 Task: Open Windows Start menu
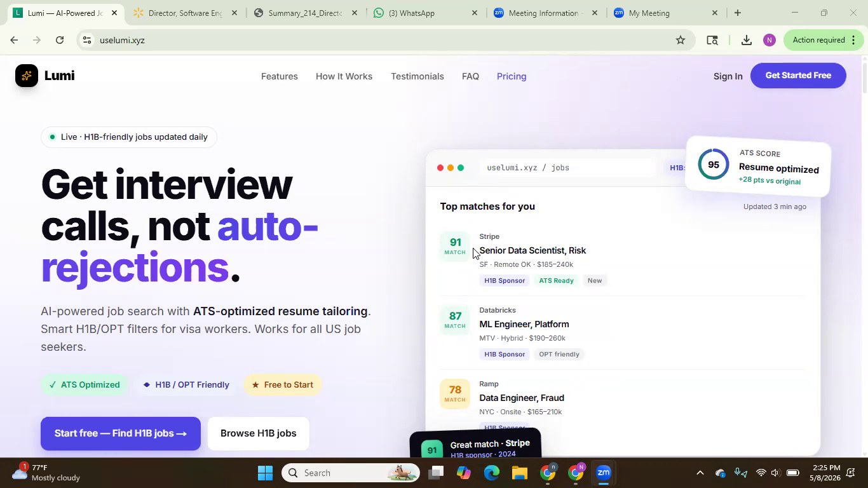pyautogui.click(x=265, y=473)
